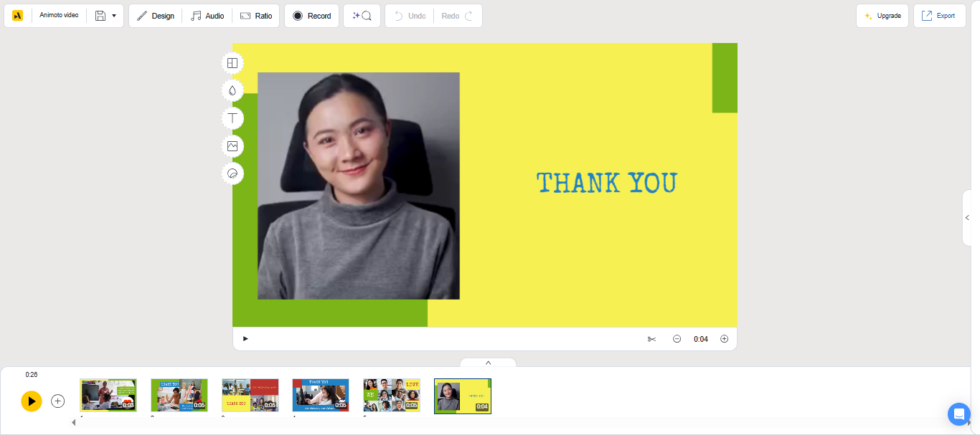Select the second timeline block thumbnail
Viewport: 980px width, 435px height.
tap(179, 396)
